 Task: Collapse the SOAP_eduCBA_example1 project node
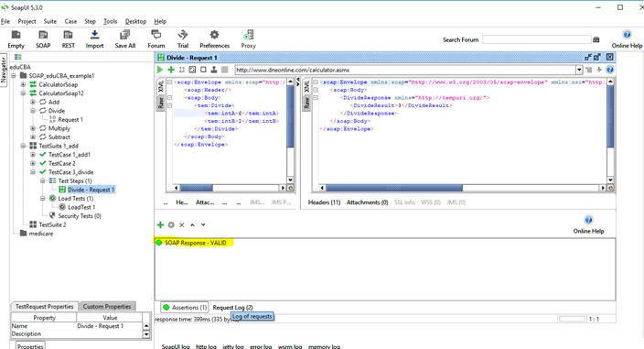[14, 76]
